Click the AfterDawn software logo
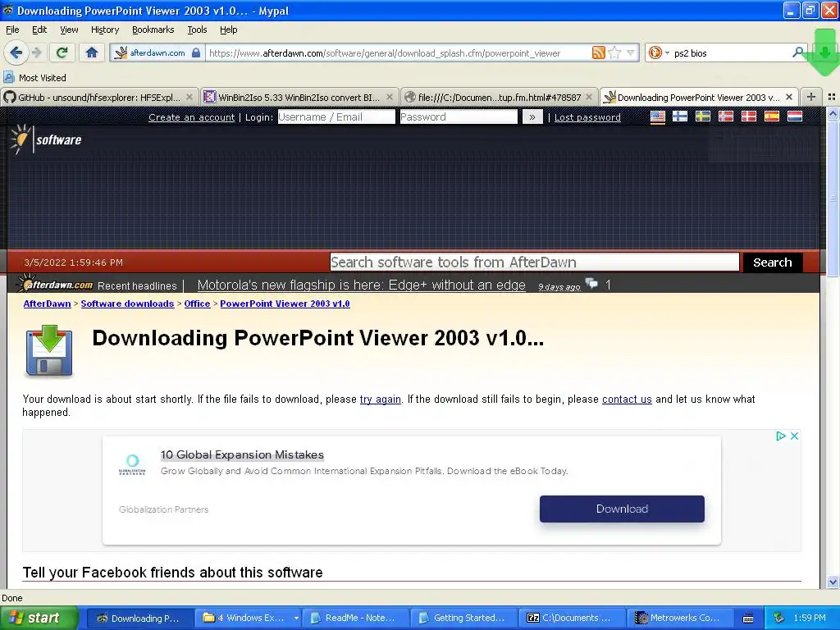Image resolution: width=840 pixels, height=630 pixels. click(46, 139)
